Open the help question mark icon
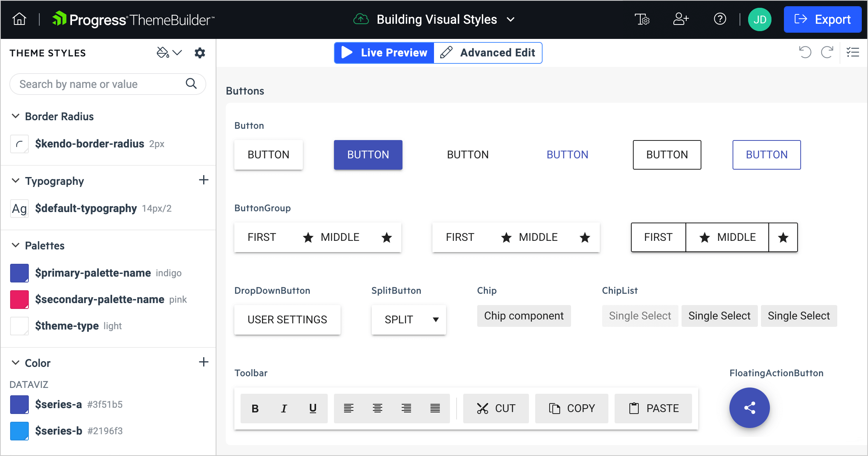Image resolution: width=868 pixels, height=456 pixels. pos(720,19)
